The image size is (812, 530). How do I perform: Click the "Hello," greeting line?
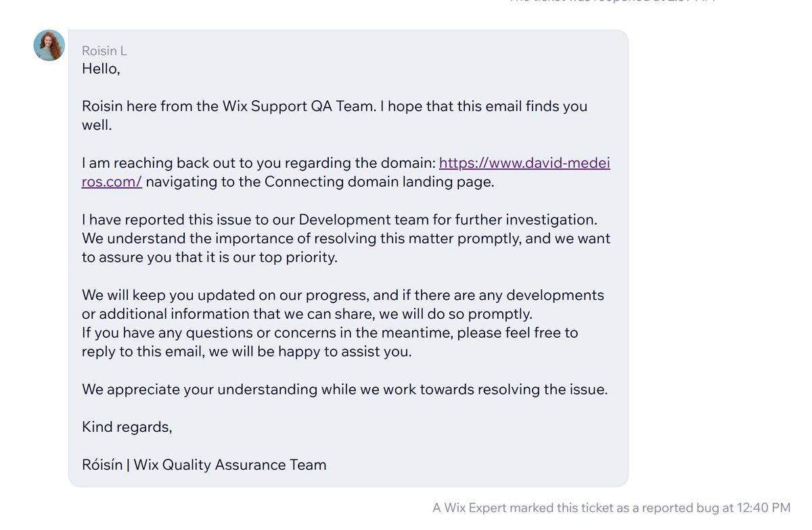(x=101, y=68)
